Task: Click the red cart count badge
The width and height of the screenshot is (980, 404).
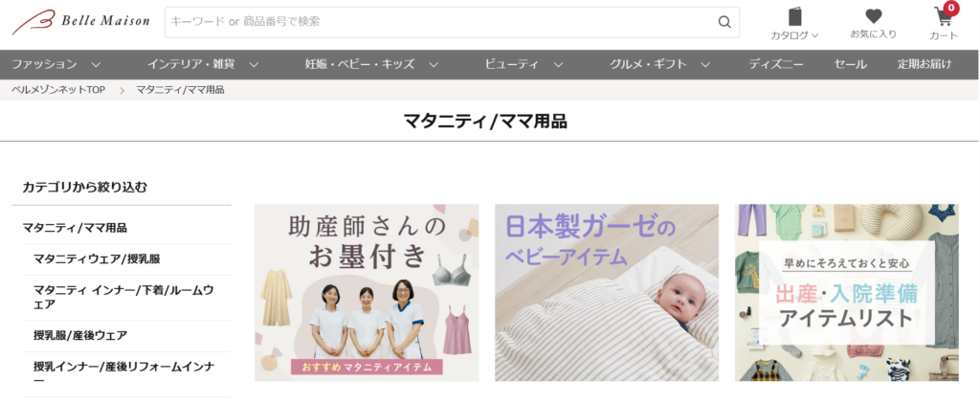Action: click(951, 8)
